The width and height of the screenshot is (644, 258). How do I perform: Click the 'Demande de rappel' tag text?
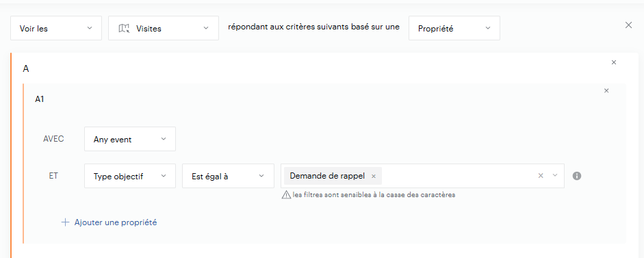327,176
